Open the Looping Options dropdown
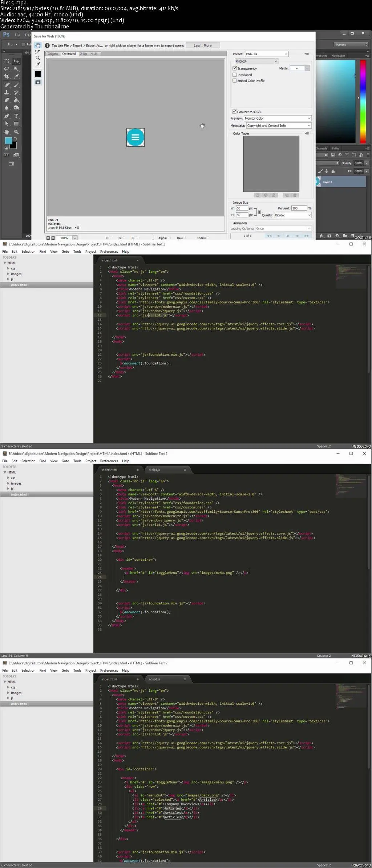The image size is (372, 868). pyautogui.click(x=283, y=228)
